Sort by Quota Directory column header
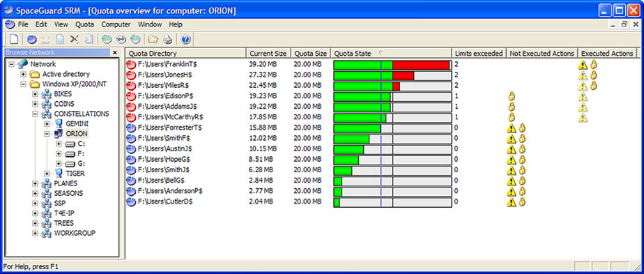The image size is (644, 274). [x=185, y=54]
